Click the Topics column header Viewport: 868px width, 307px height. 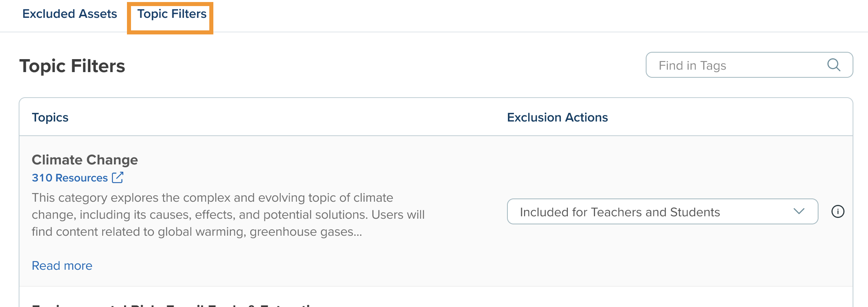coord(50,117)
